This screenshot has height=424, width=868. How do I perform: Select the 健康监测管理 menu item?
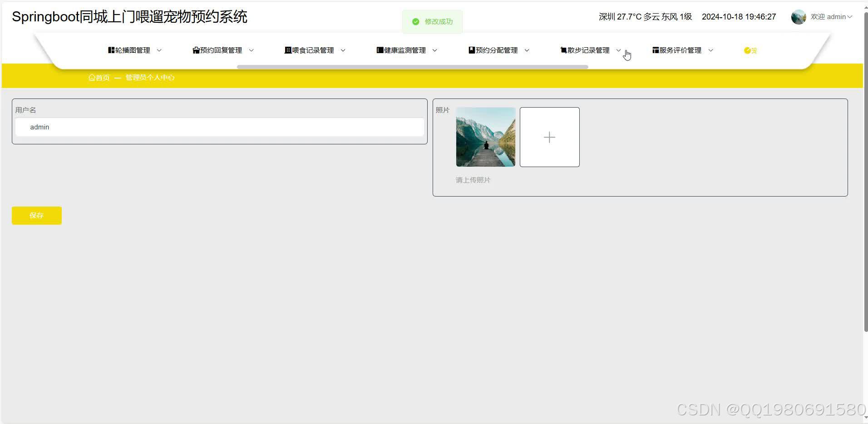point(404,50)
